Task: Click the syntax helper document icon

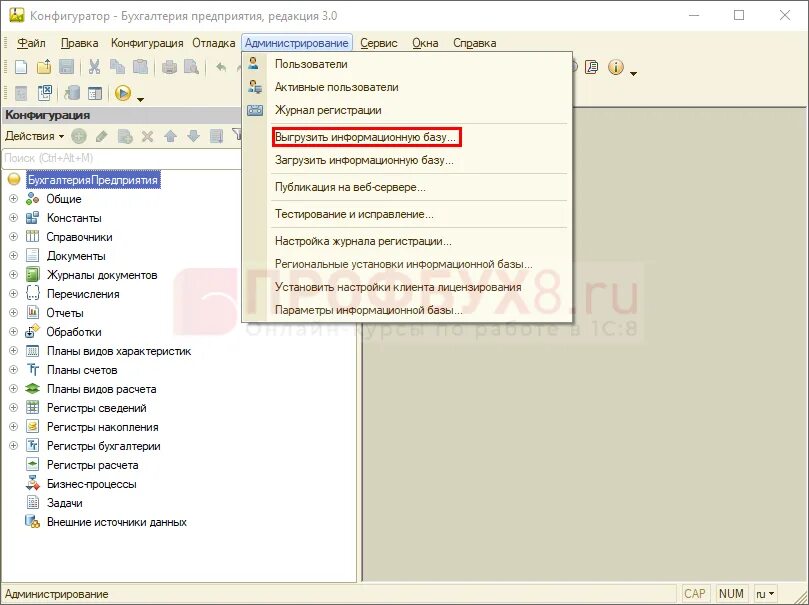Action: (x=592, y=67)
